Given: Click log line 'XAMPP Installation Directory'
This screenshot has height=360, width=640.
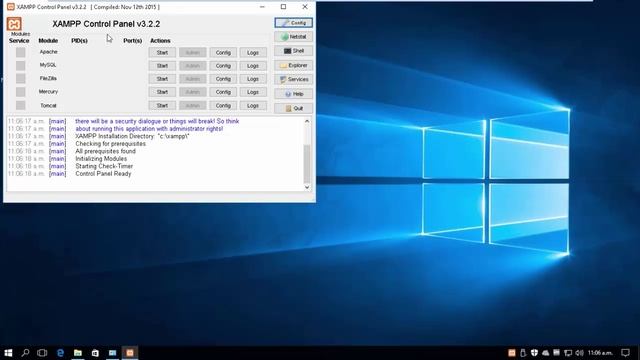Looking at the screenshot, I should click(132, 136).
